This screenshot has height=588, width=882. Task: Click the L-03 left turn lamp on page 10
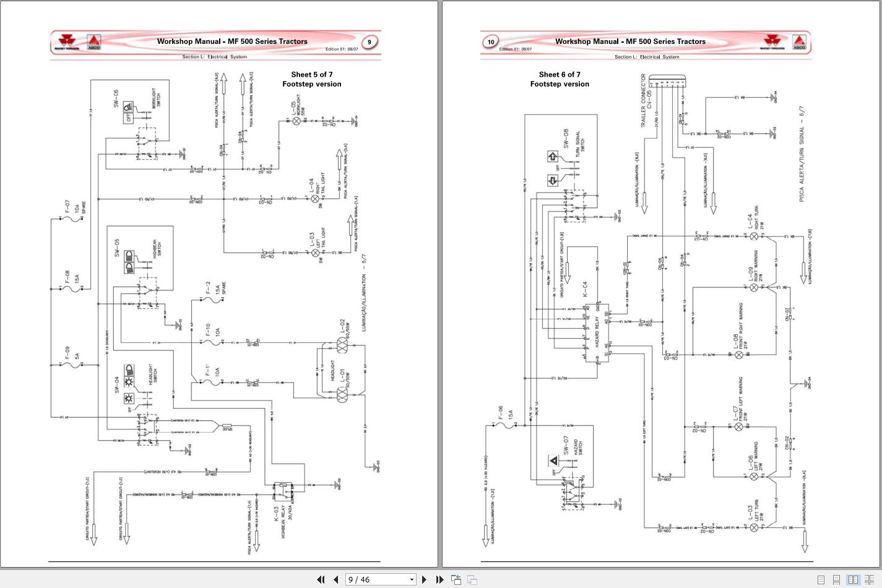click(x=754, y=527)
